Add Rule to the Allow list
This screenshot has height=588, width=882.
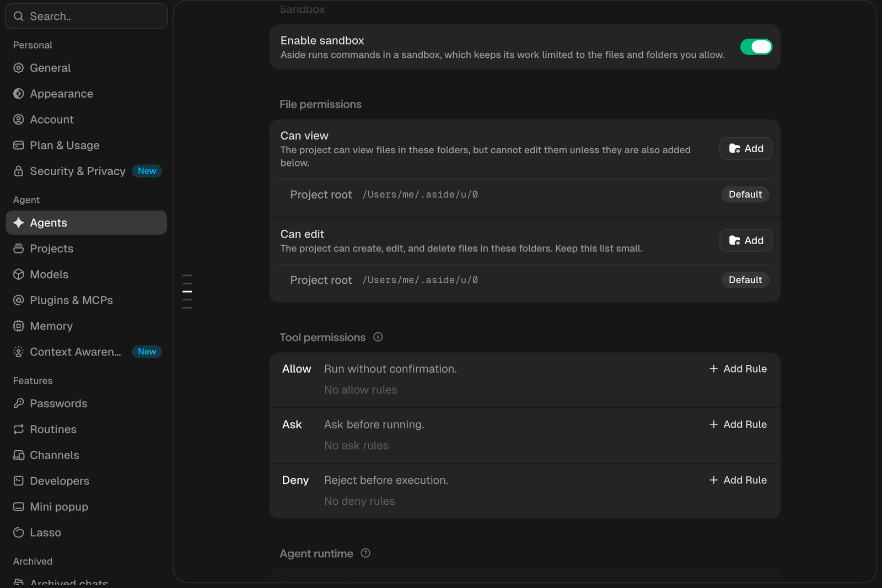coord(738,369)
